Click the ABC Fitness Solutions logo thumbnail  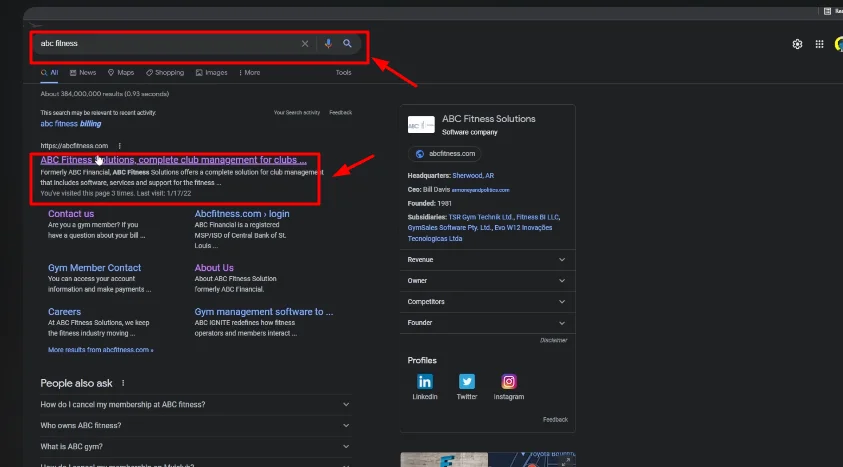421,125
